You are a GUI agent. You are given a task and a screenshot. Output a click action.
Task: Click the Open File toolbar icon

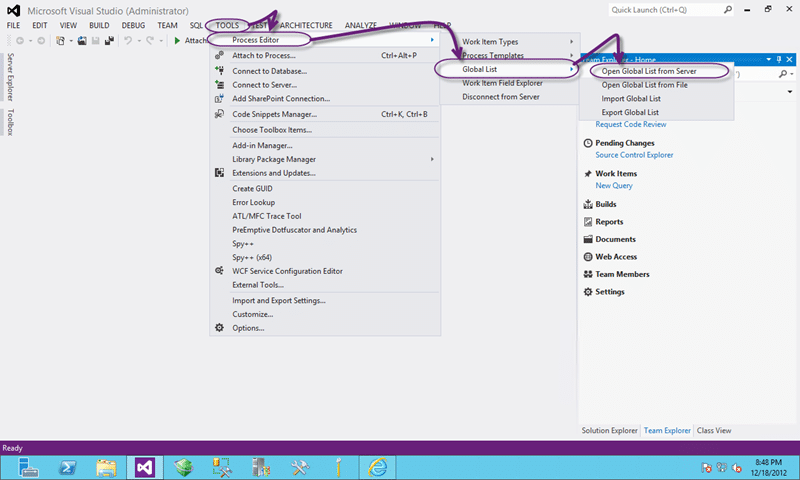[x=82, y=40]
